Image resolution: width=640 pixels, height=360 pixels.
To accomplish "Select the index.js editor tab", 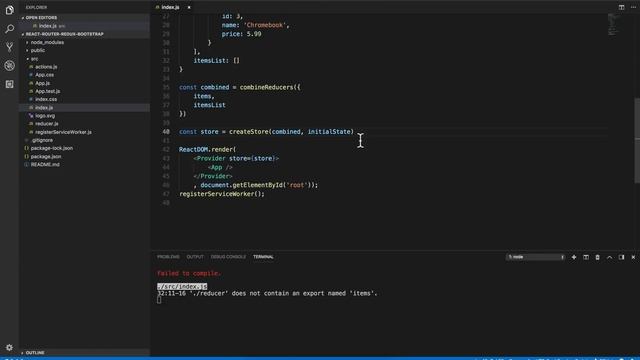I will 170,7.
